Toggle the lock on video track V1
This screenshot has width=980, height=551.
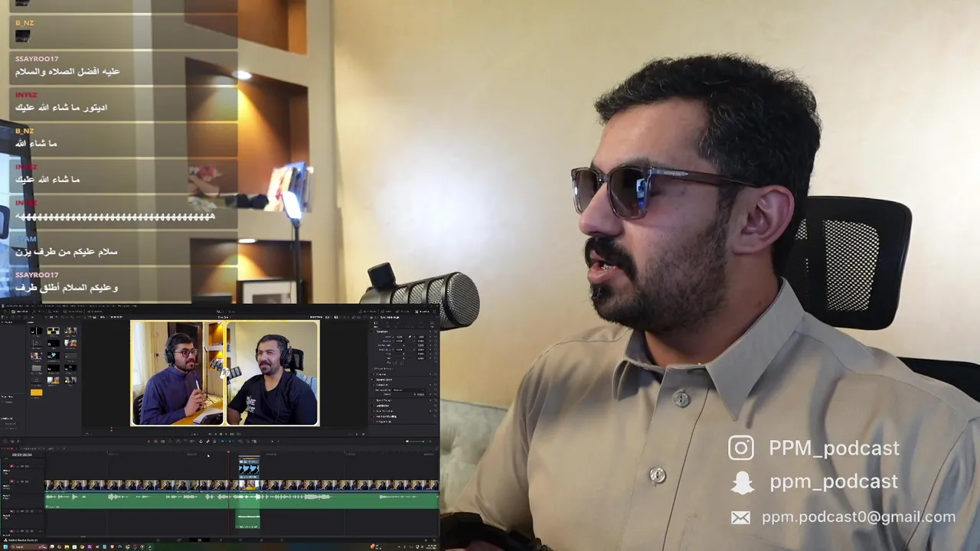(x=18, y=481)
